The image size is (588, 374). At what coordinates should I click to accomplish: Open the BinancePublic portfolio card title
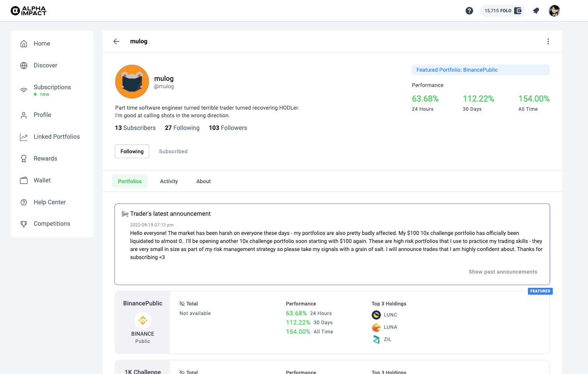click(x=143, y=303)
